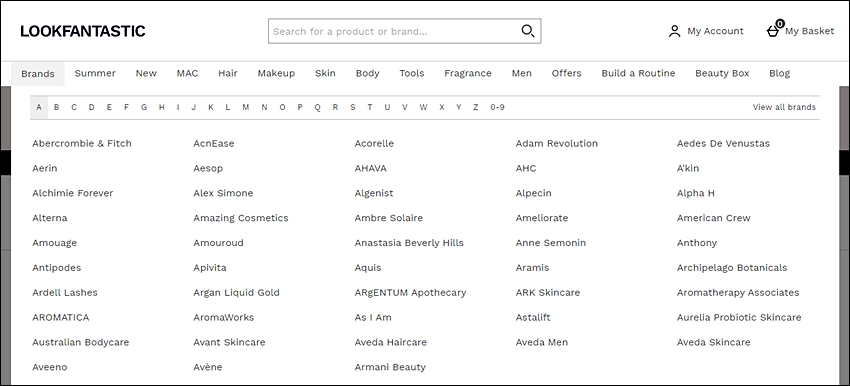Select letter K in brand index
Viewport: 850px width, 386px height.
[211, 107]
